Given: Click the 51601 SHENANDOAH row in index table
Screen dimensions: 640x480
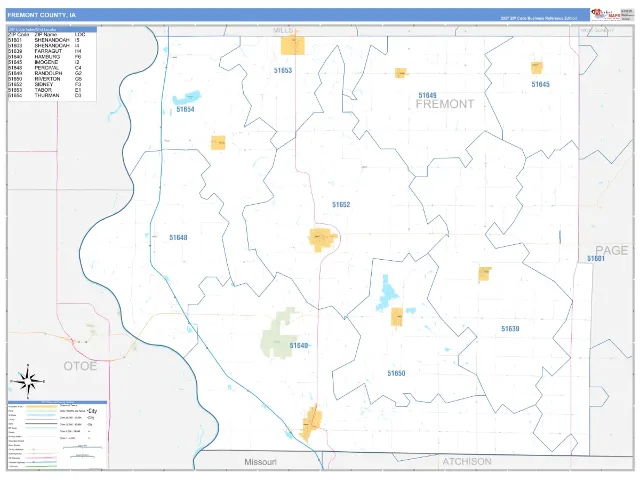Looking at the screenshot, I should 47,40.
